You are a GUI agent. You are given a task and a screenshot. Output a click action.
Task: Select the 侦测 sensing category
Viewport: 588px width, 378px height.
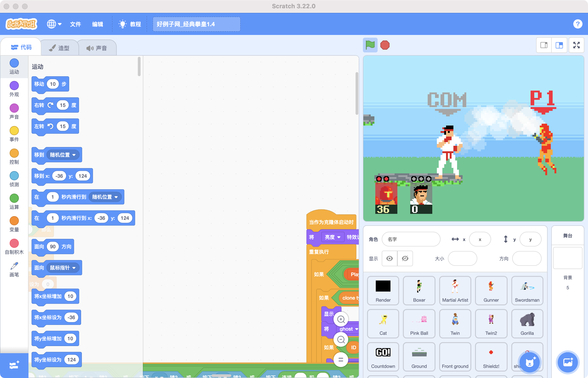click(14, 179)
